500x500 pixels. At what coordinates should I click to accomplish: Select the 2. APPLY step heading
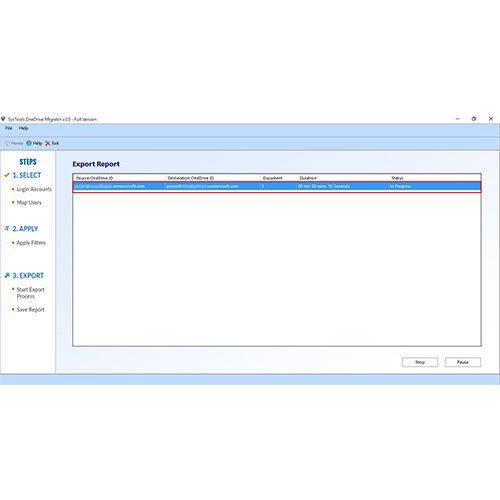pos(25,229)
